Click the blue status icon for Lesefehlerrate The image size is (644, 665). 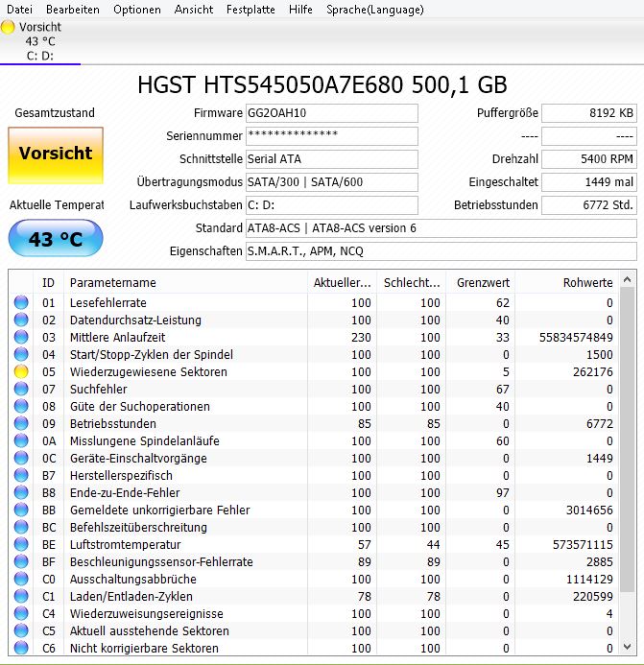click(21, 302)
